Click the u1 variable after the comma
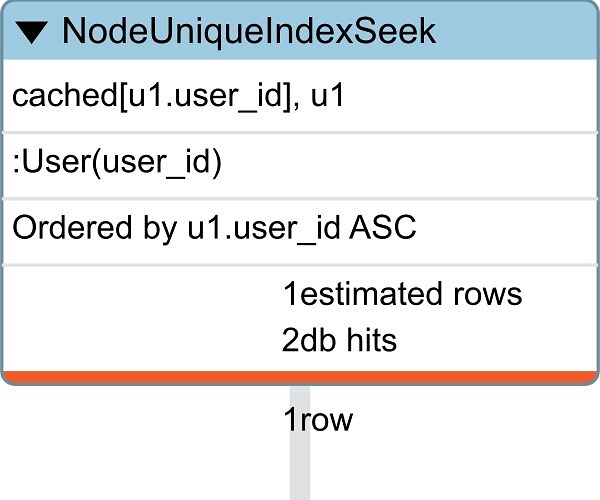Image resolution: width=600 pixels, height=500 pixels. (328, 96)
